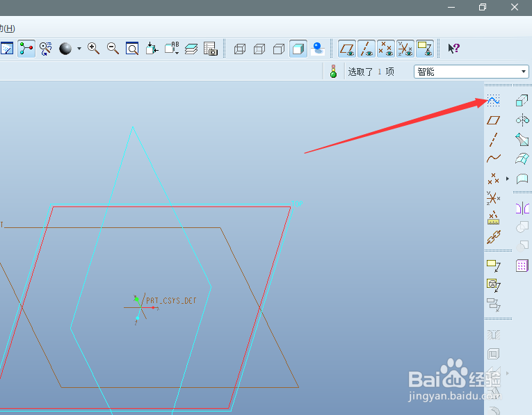Open the Layers panel icon

[191, 49]
